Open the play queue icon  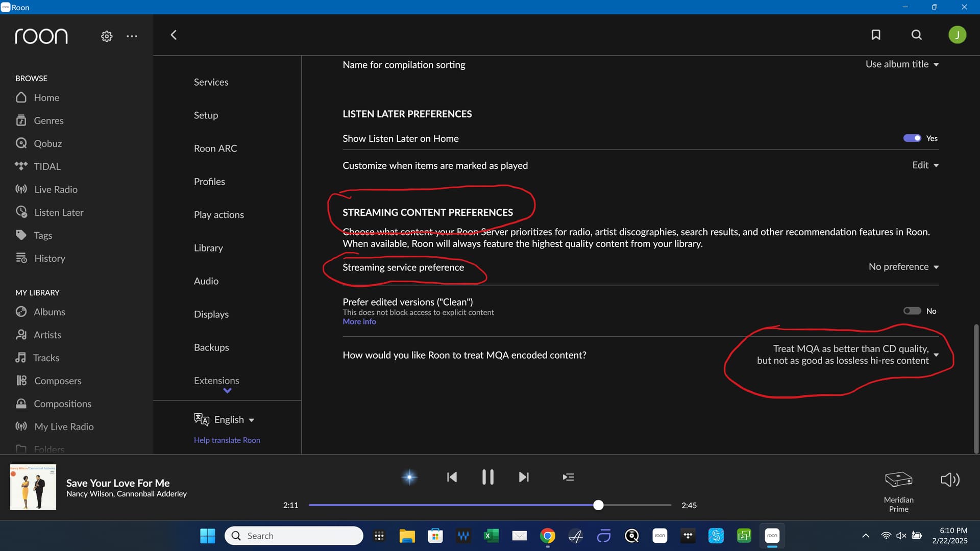click(568, 477)
